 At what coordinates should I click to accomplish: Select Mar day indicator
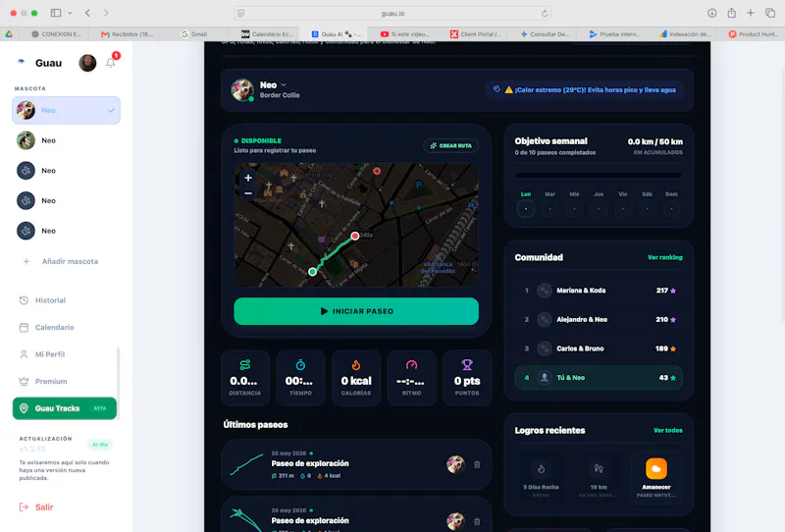pyautogui.click(x=550, y=208)
